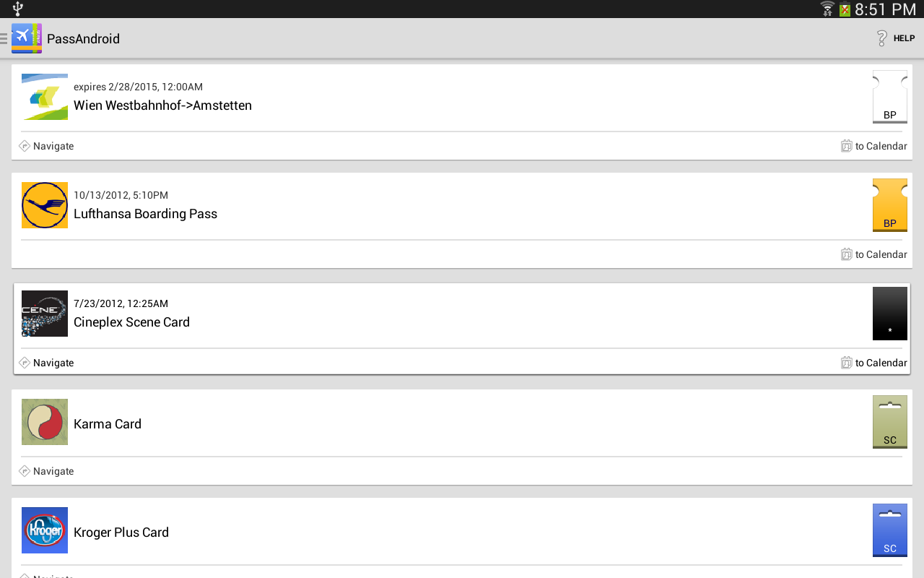The height and width of the screenshot is (578, 924).
Task: Tap the Wi-Fi status bar icon
Action: click(827, 9)
